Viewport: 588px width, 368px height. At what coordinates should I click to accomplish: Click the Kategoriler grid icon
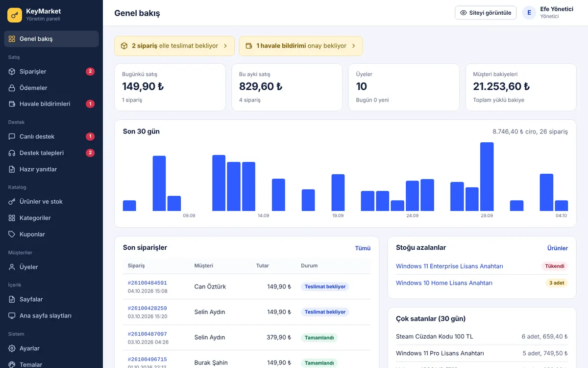(12, 218)
